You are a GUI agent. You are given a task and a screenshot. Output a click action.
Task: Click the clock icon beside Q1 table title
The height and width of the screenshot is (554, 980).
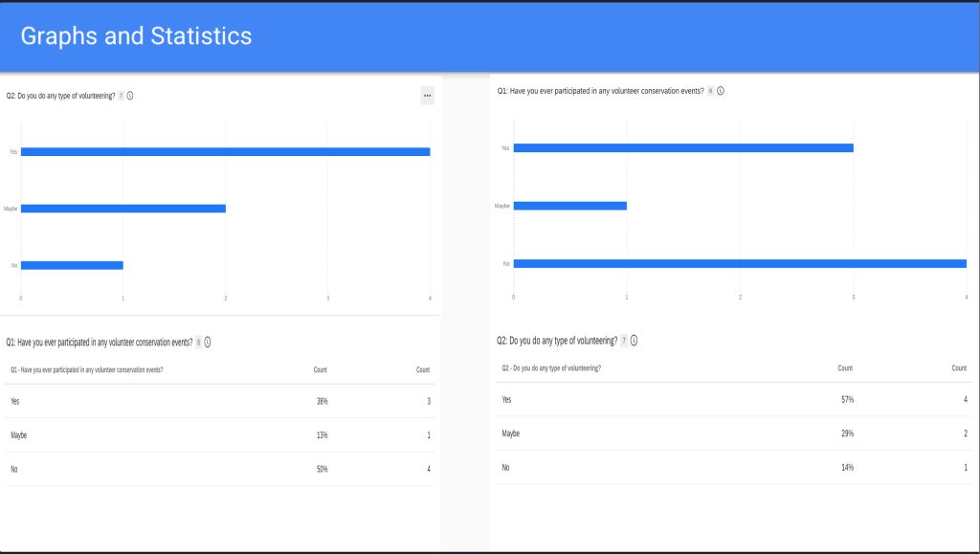tap(208, 342)
